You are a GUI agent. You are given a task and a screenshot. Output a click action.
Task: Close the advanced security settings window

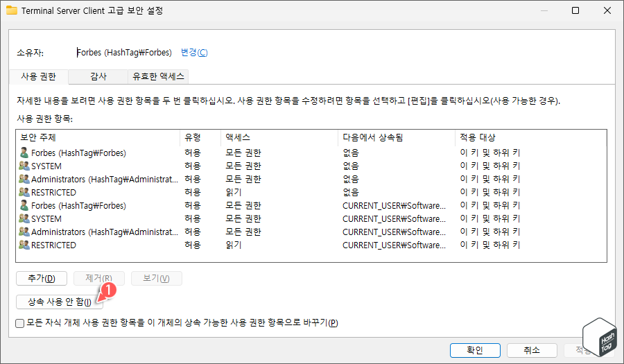point(607,10)
